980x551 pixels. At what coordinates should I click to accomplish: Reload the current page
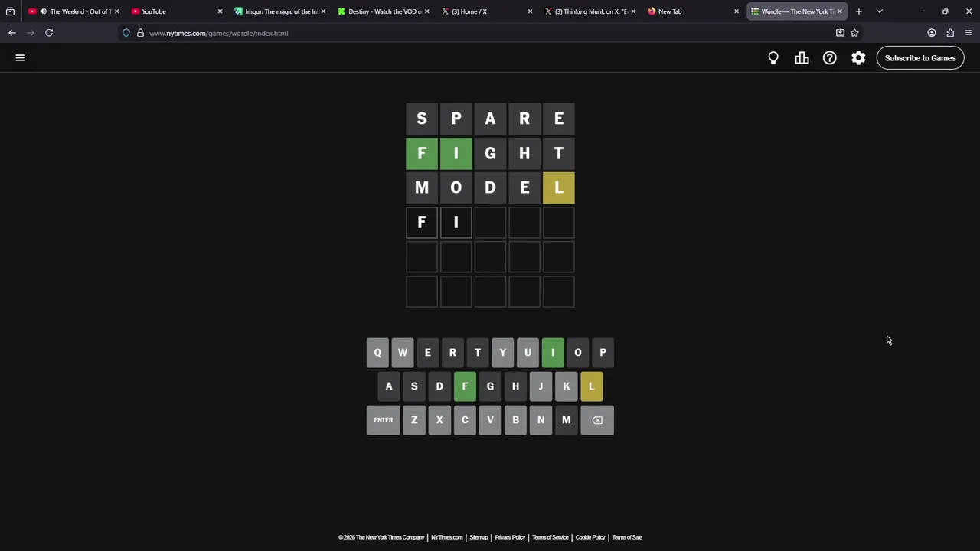[49, 33]
